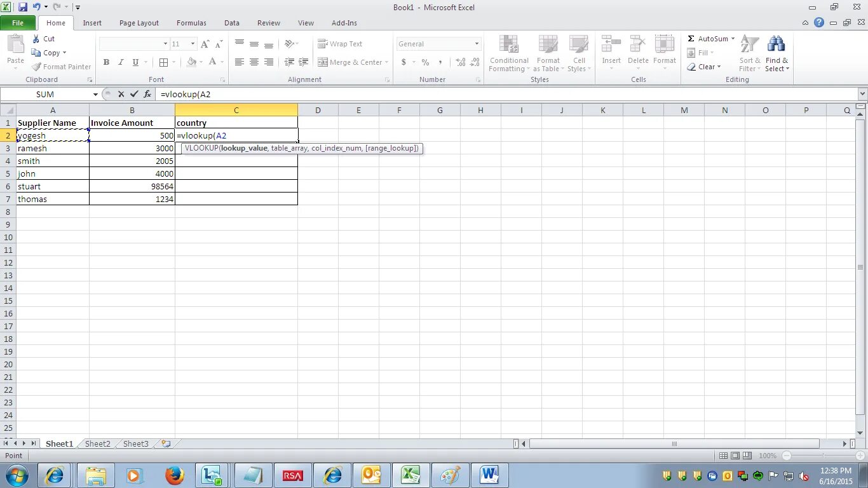Click the Find & Select binoculars

(x=776, y=44)
